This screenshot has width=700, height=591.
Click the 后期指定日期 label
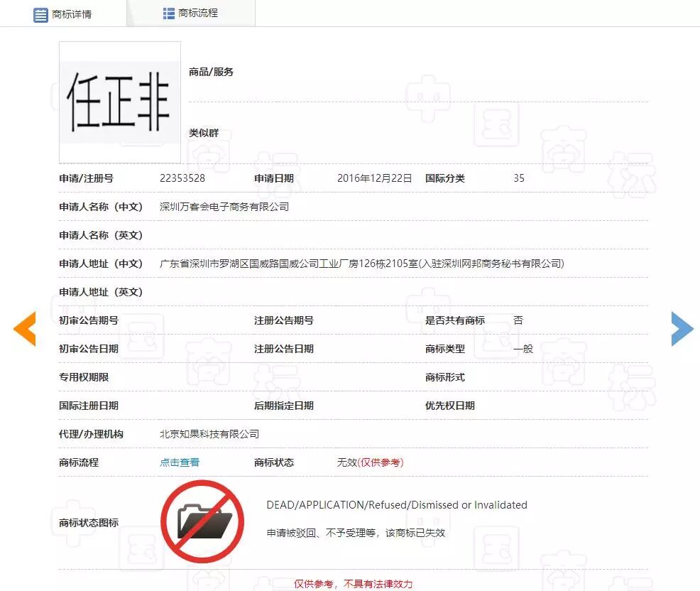pyautogui.click(x=284, y=406)
